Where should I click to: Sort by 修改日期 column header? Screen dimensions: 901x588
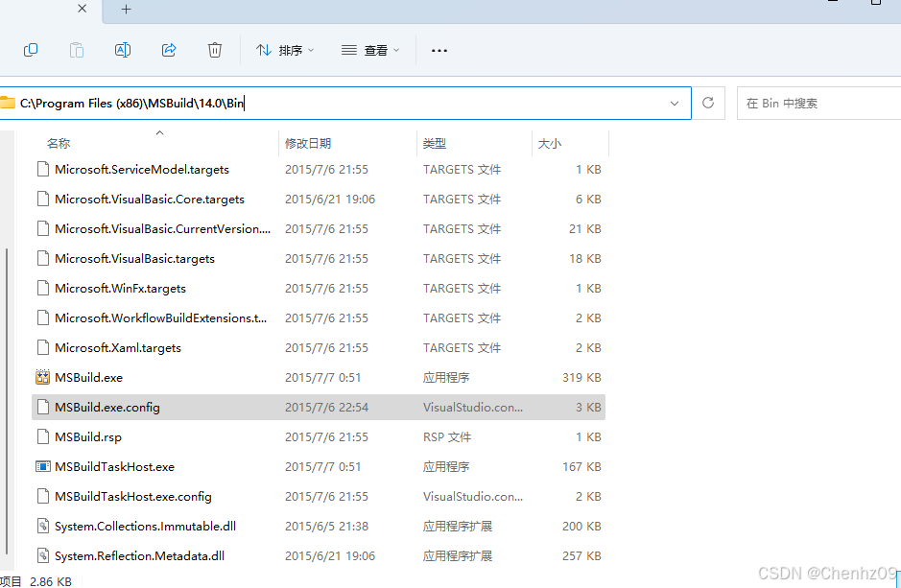click(x=308, y=144)
